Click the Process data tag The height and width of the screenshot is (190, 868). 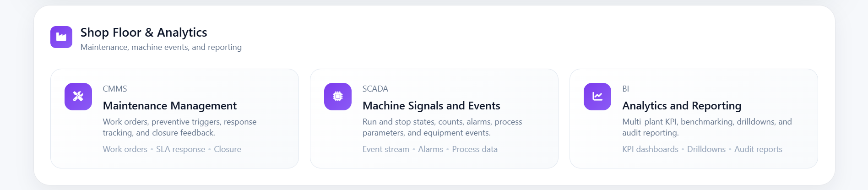[x=475, y=149]
